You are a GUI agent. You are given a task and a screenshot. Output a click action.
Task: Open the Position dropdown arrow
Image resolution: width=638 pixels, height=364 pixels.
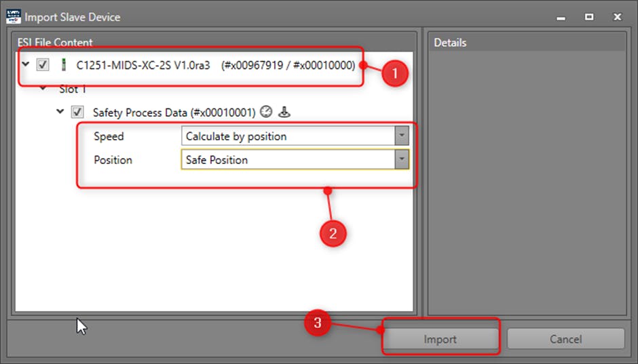click(x=402, y=160)
